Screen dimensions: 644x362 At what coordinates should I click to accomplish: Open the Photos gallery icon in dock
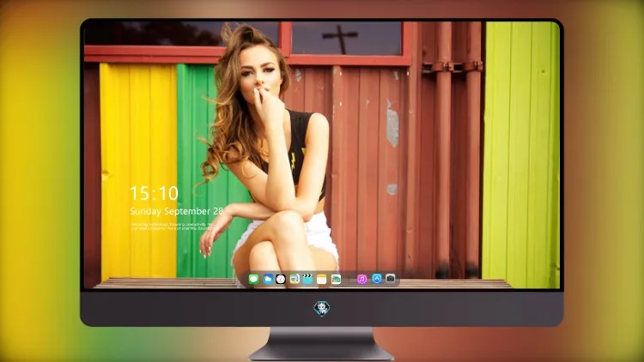click(336, 279)
